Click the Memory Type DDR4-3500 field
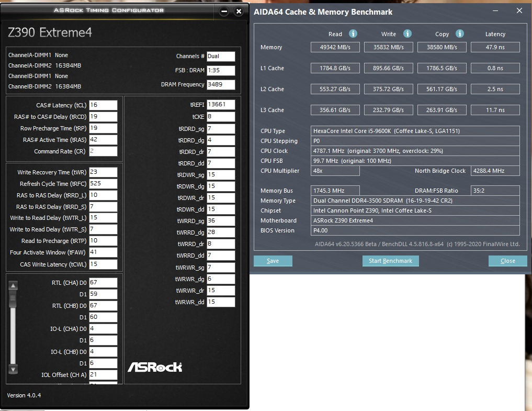Screen dimensions: 532x411 pos(415,201)
